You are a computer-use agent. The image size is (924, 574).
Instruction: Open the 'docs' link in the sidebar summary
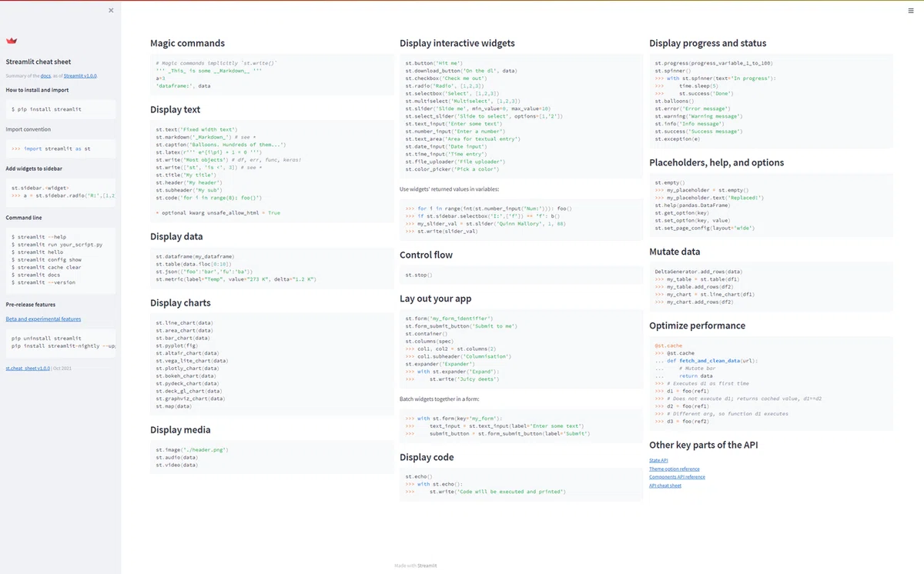pos(45,76)
